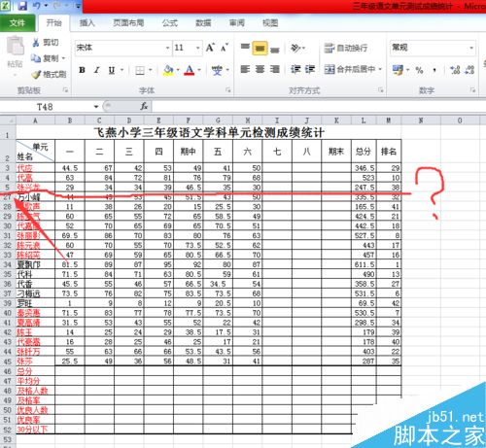The width and height of the screenshot is (486, 448).
Task: Decrease indent icon
Action: point(295,69)
